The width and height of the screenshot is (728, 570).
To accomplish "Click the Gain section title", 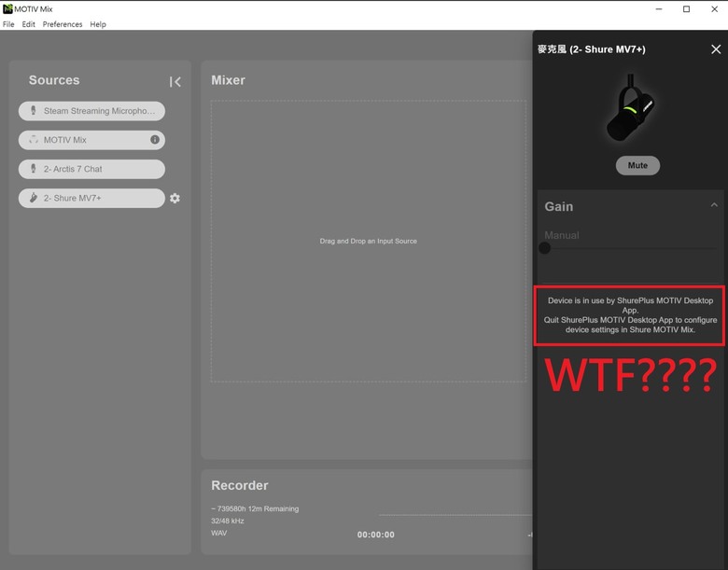I will 558,206.
